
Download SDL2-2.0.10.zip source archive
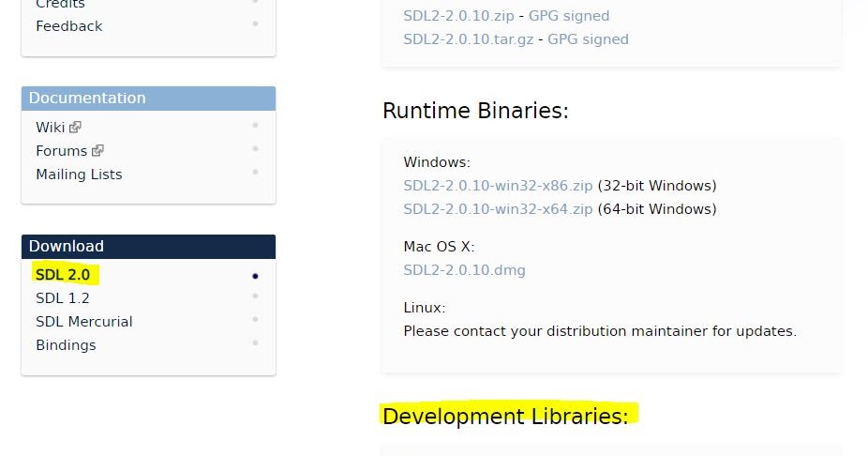point(459,16)
